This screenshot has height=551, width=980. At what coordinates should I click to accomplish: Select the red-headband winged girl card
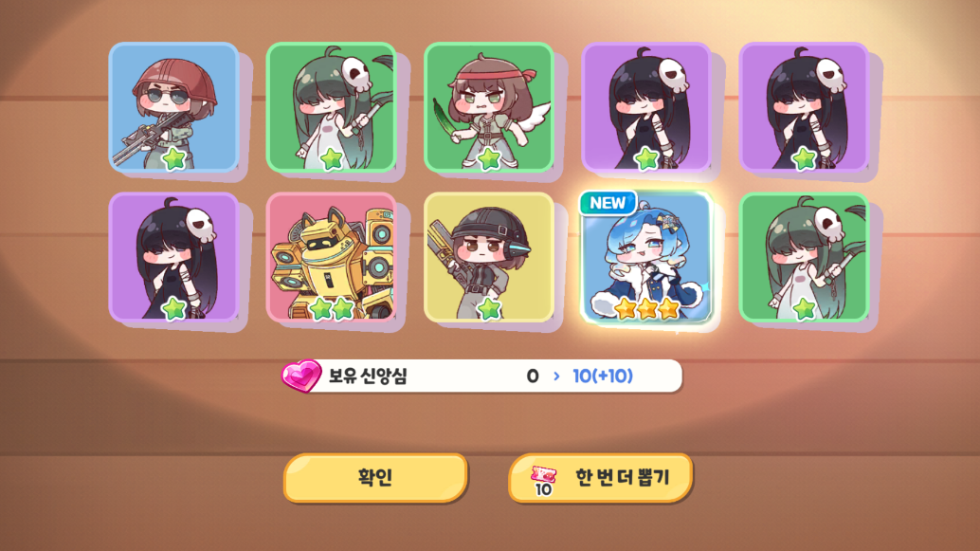coord(489,107)
